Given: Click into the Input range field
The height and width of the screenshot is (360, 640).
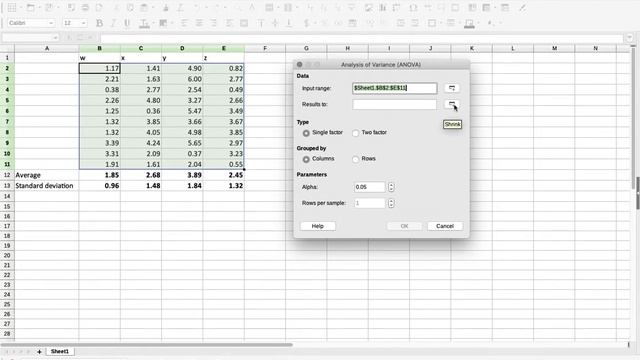Looking at the screenshot, I should pyautogui.click(x=395, y=88).
